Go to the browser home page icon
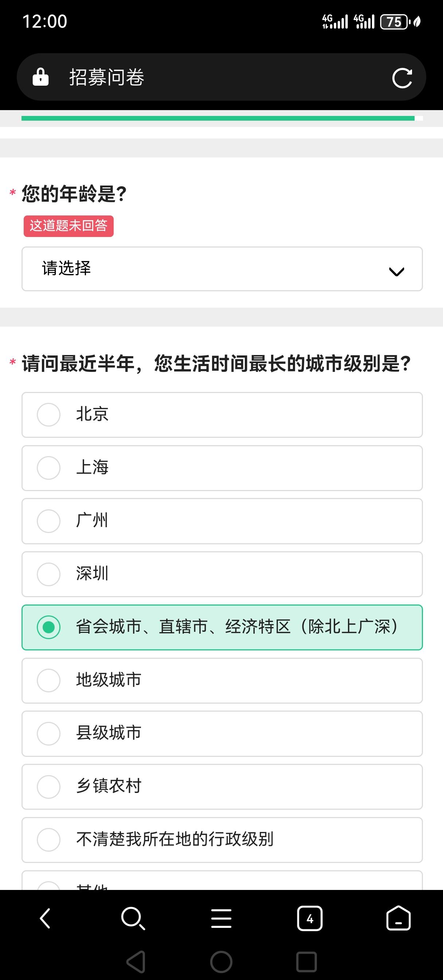 398,919
